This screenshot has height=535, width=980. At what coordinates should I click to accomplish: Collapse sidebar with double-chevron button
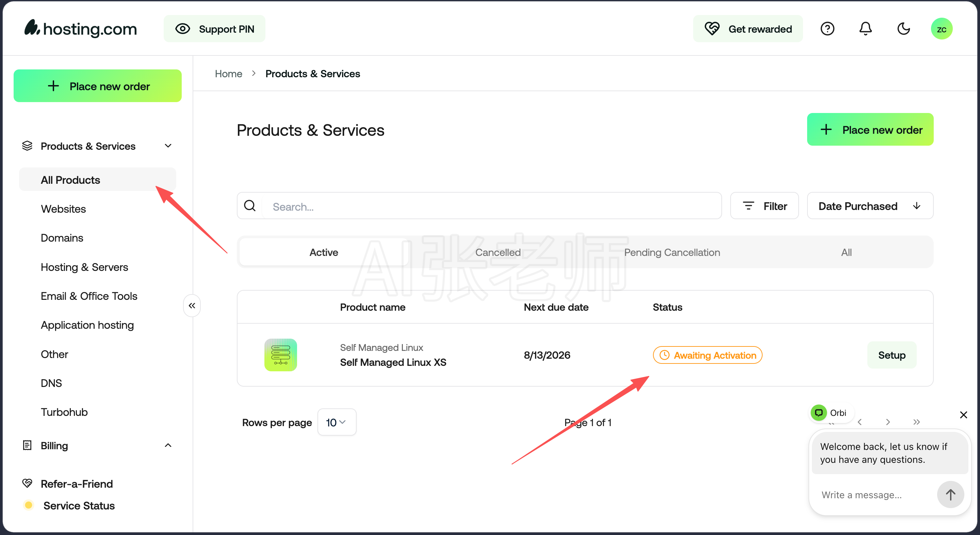point(192,306)
